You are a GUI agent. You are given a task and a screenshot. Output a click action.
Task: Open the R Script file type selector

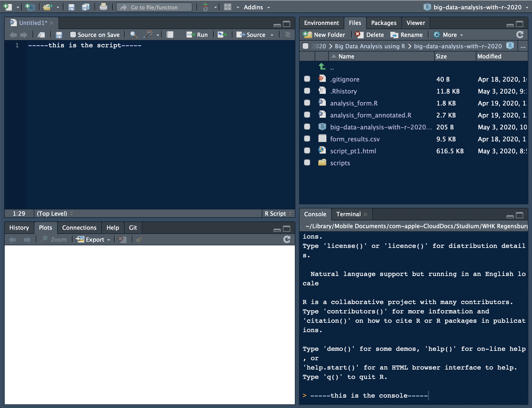click(x=278, y=214)
